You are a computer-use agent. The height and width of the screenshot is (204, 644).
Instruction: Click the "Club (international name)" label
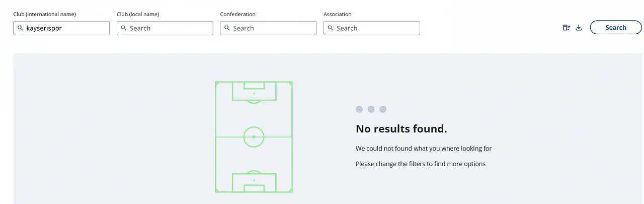(x=44, y=14)
